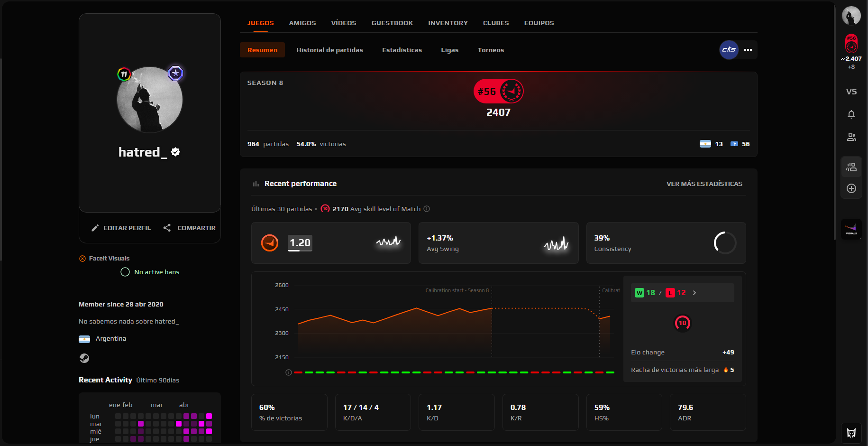Viewport: 868px width, 446px height.
Task: Click the plus circle icon in sidebar
Action: tap(851, 188)
